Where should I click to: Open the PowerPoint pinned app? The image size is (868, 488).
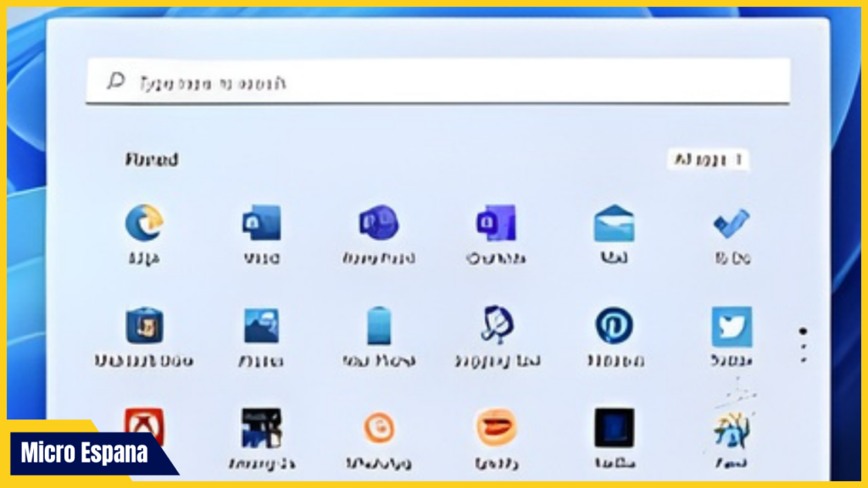[x=377, y=224]
